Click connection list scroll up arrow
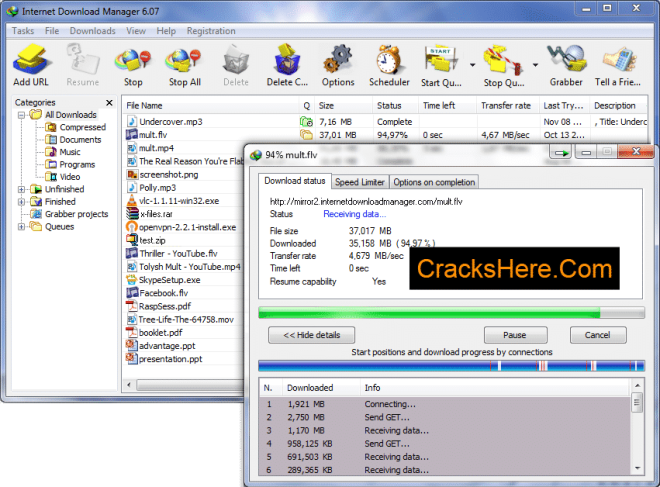The image size is (660, 487). click(637, 385)
